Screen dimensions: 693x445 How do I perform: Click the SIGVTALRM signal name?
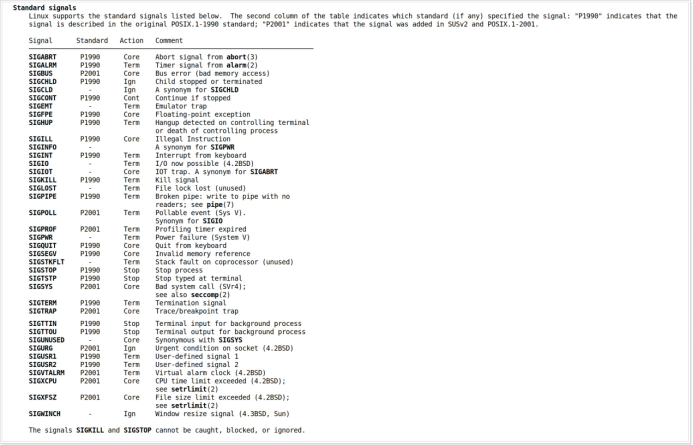46,373
